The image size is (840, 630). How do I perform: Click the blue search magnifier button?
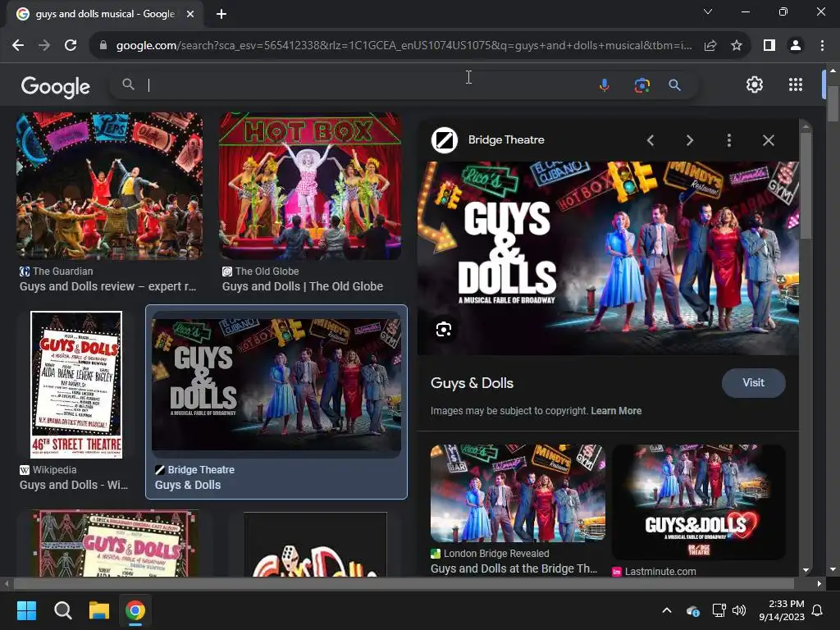pyautogui.click(x=674, y=85)
